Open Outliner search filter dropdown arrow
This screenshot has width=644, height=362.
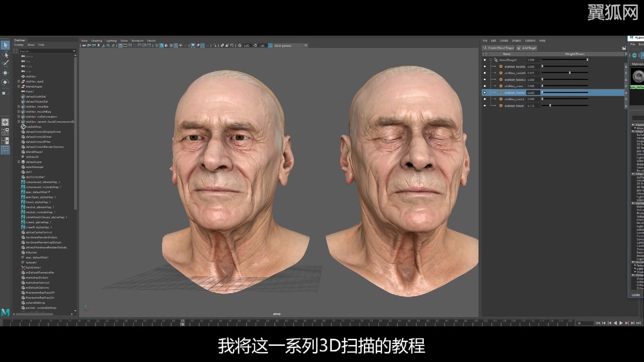click(x=74, y=51)
